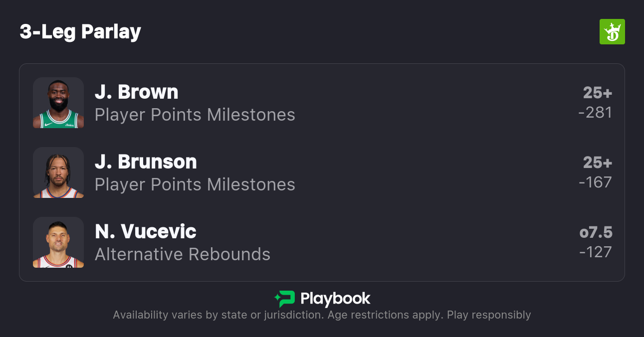Click Player Points Milestones under J. Brunson
The height and width of the screenshot is (337, 644).
point(195,185)
